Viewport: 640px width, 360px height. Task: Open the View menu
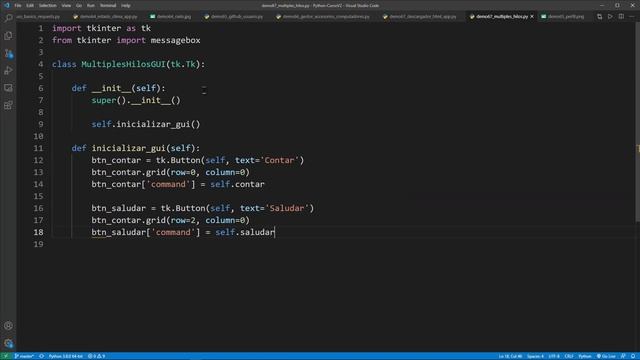coord(66,6)
